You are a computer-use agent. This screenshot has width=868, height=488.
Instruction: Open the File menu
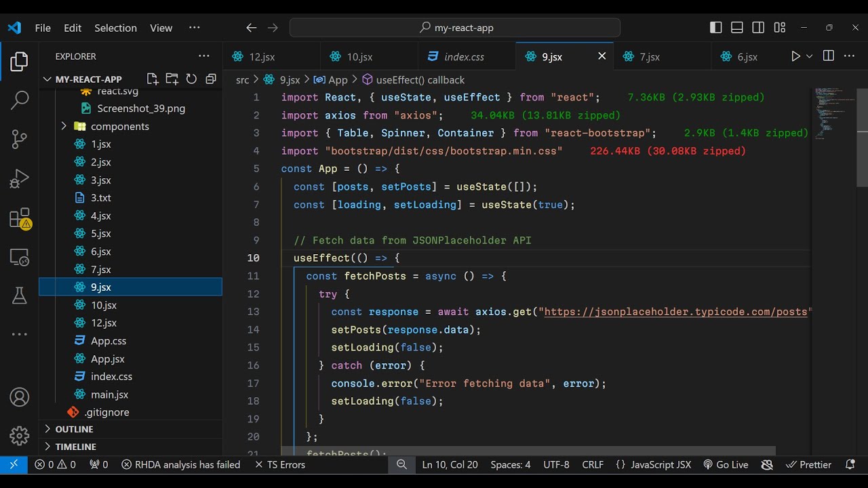(x=43, y=28)
